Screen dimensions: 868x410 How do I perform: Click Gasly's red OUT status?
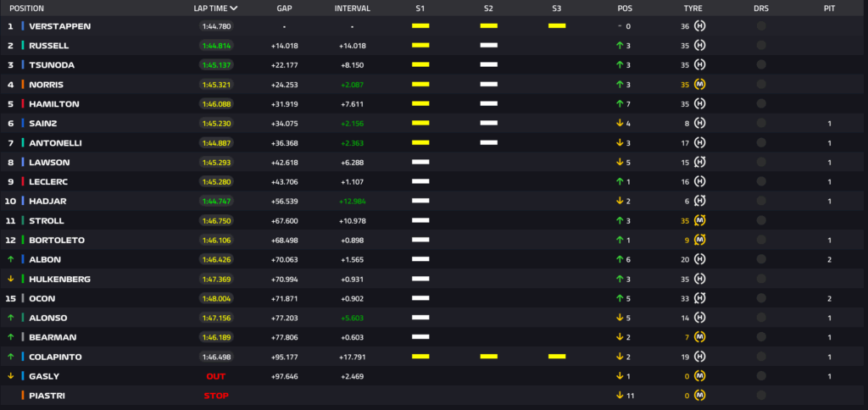tap(216, 376)
